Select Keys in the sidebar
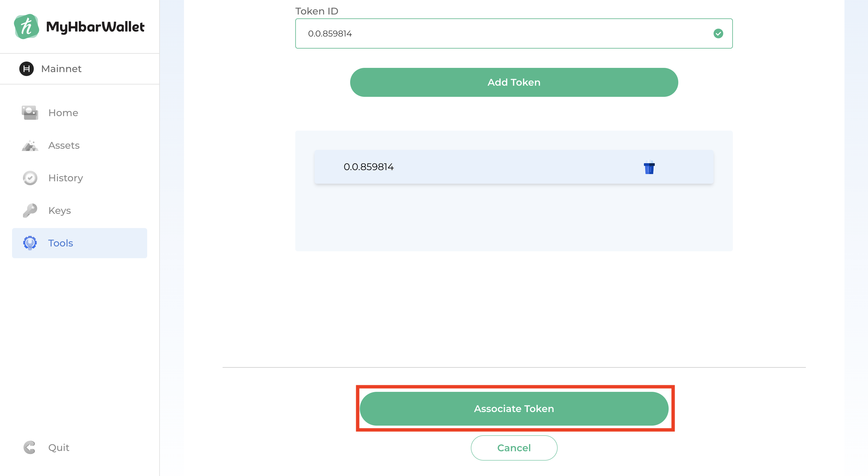Screen dimensions: 868x476 pos(59,210)
